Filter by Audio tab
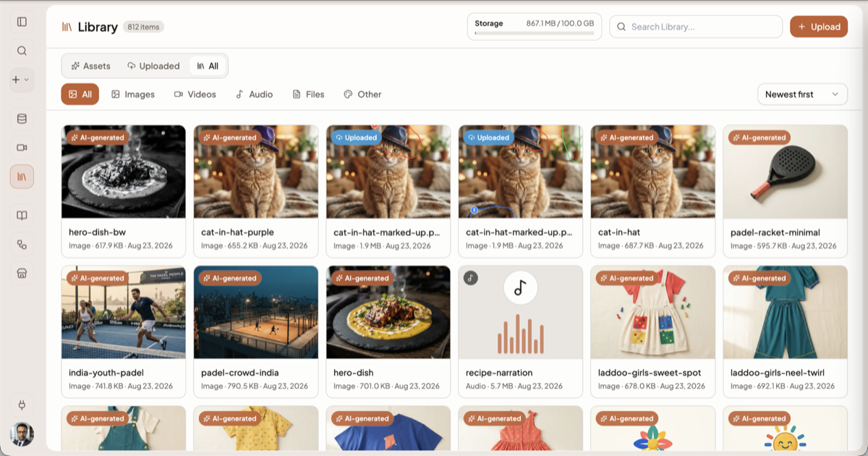 tap(254, 94)
